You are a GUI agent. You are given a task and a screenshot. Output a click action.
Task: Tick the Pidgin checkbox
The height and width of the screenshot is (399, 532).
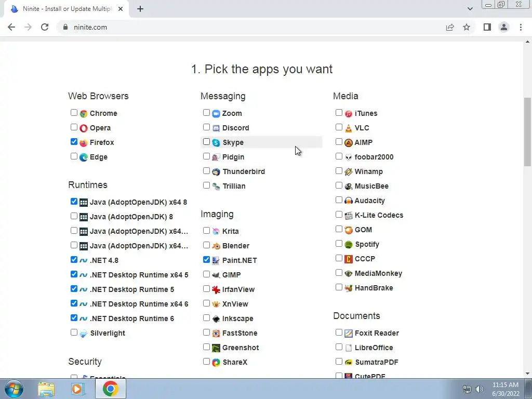(x=206, y=156)
